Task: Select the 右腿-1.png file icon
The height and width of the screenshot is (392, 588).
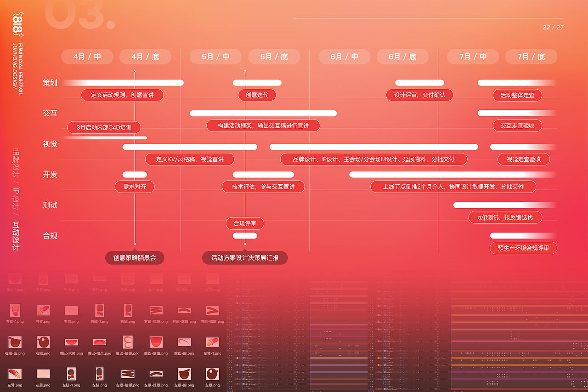Action: point(100,310)
